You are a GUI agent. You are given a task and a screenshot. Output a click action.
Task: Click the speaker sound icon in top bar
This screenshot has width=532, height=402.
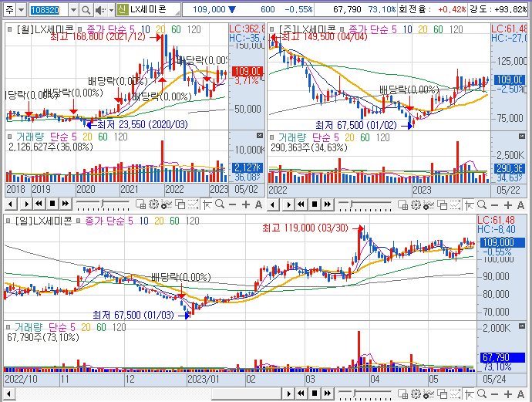(x=99, y=10)
